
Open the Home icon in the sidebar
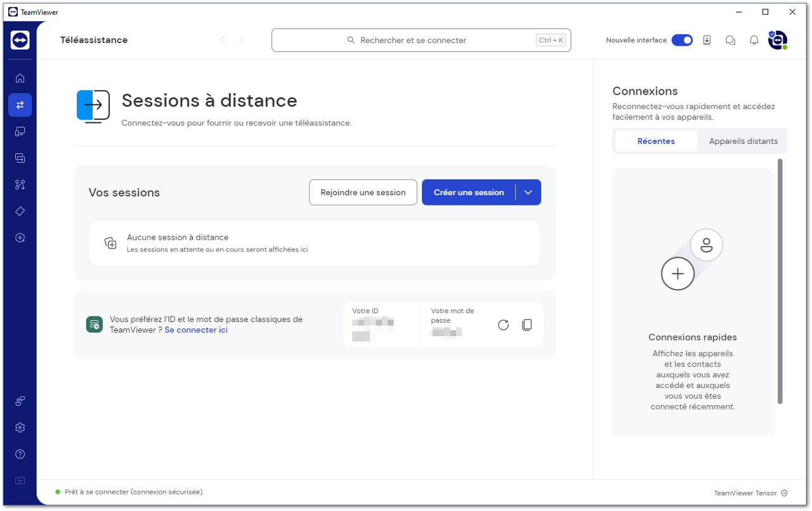20,79
